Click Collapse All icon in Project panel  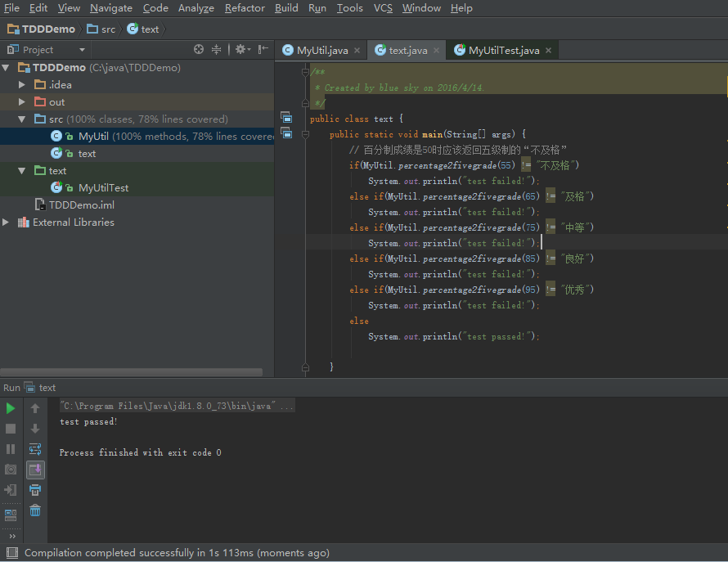(x=216, y=49)
